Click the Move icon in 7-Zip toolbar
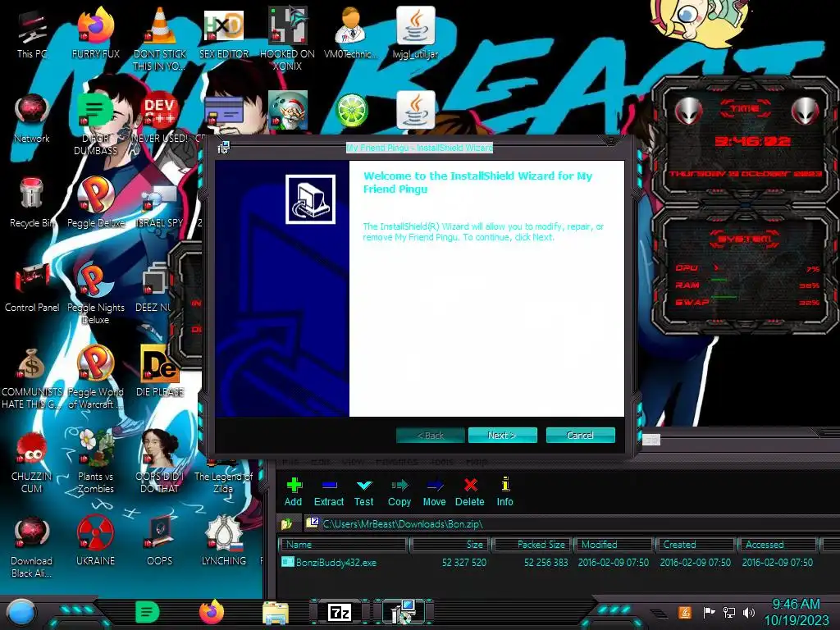 click(x=435, y=492)
